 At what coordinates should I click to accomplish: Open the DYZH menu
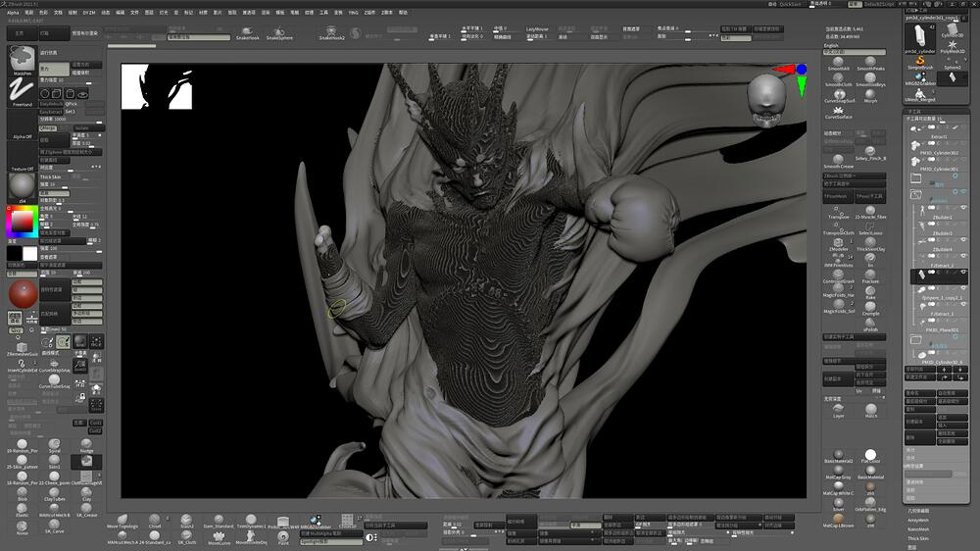89,13
